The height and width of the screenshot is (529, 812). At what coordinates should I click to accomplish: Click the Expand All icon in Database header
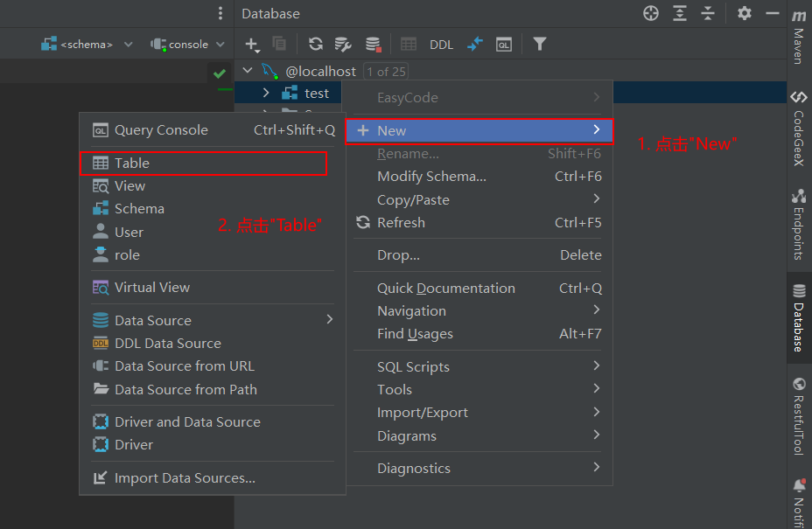[679, 13]
